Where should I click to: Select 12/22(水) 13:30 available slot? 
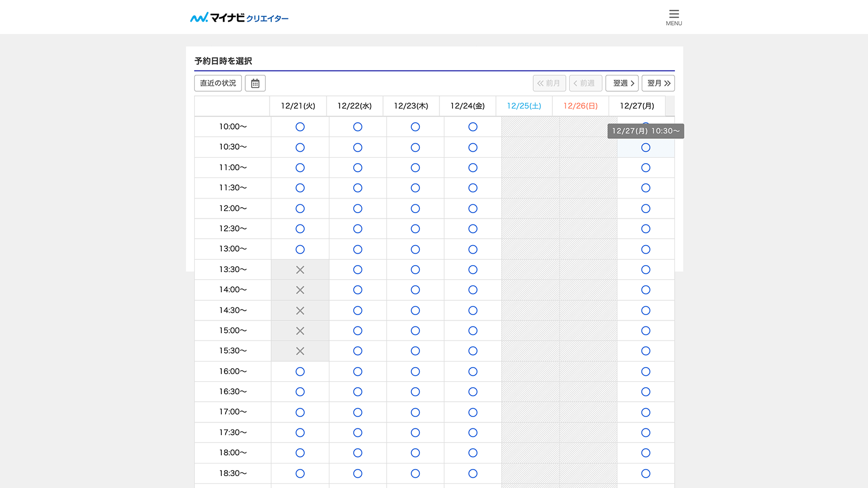pos(358,269)
